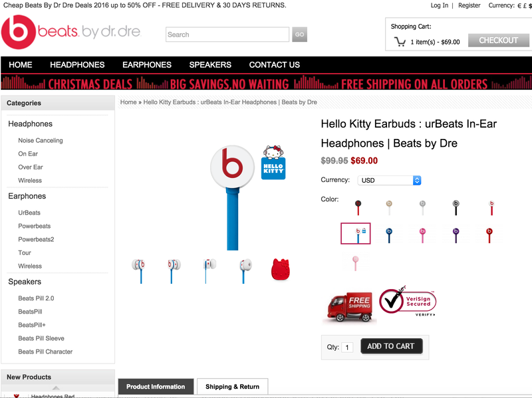
Task: Choose the dark blue earbud color
Action: 389,235
